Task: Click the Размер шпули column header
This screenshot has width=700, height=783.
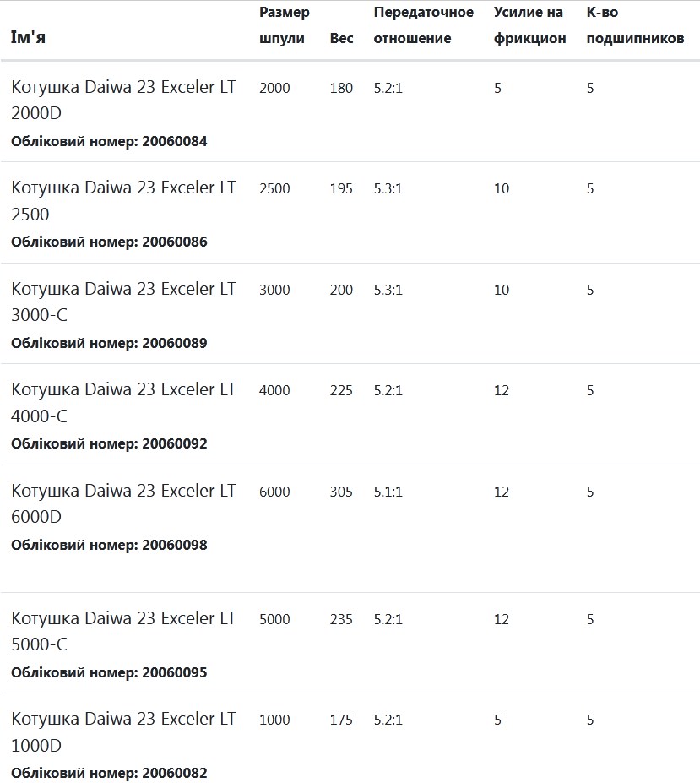Action: coord(284,25)
